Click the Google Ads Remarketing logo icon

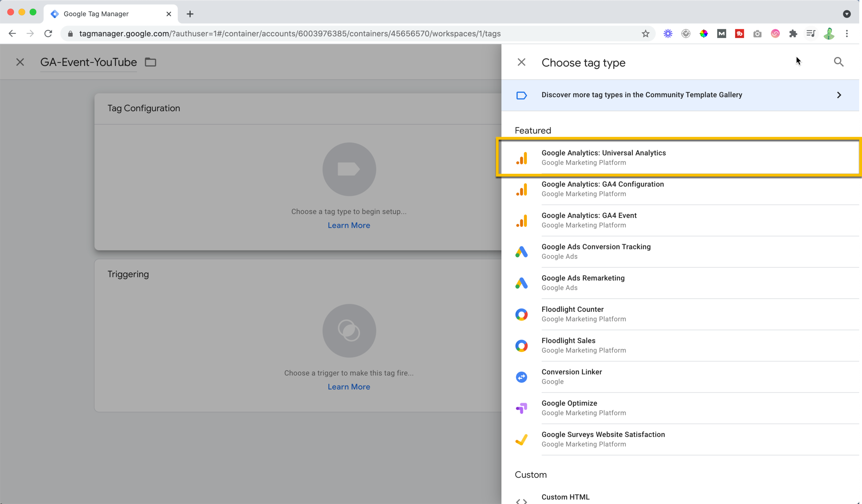pyautogui.click(x=521, y=283)
